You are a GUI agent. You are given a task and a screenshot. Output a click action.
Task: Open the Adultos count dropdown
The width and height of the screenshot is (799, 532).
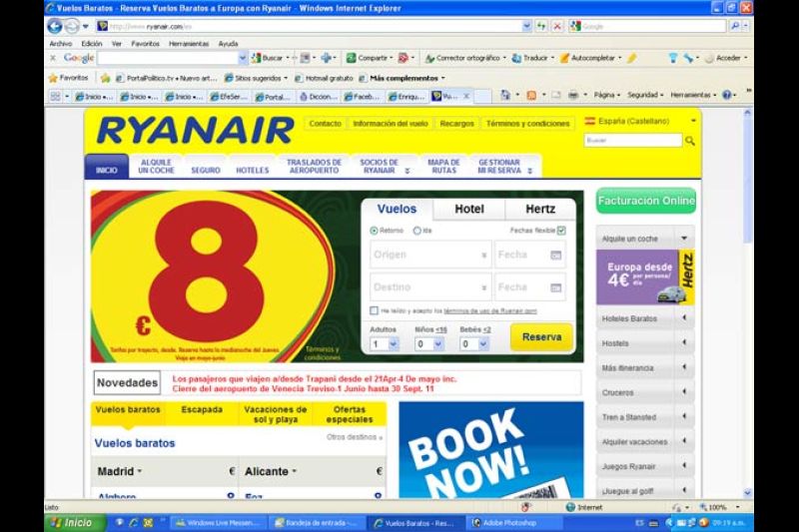pos(385,344)
